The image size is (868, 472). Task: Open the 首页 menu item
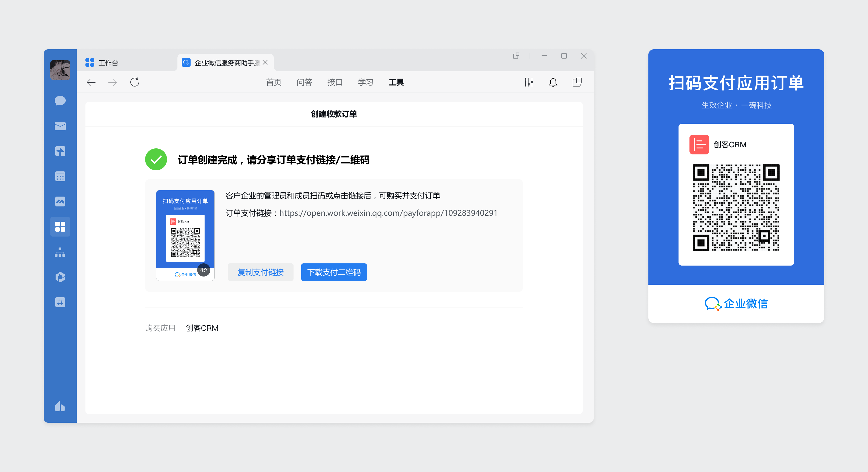coord(274,82)
